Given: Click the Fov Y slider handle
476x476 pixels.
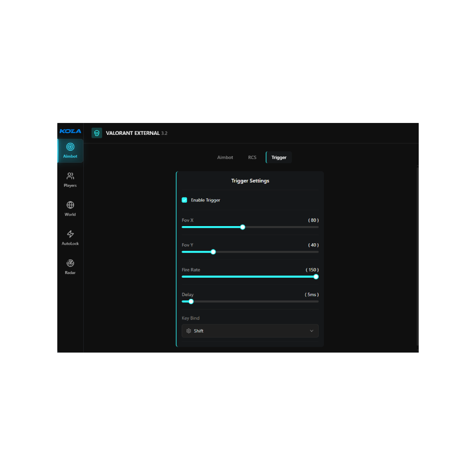Looking at the screenshot, I should tap(213, 252).
